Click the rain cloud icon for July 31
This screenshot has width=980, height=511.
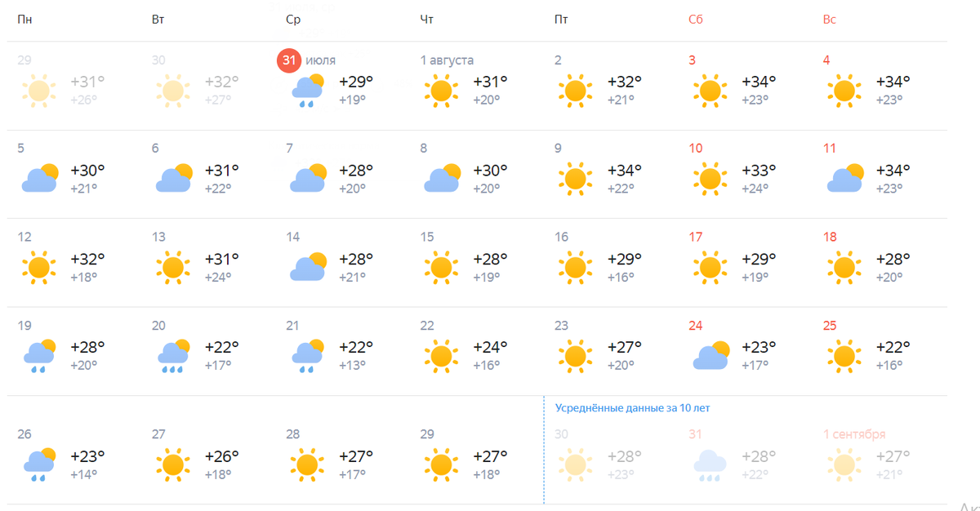coord(307,91)
